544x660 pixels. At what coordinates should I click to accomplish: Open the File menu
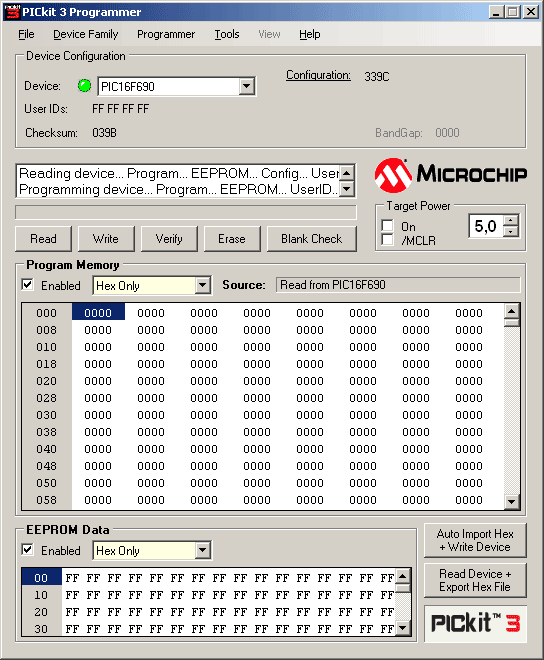tap(26, 34)
